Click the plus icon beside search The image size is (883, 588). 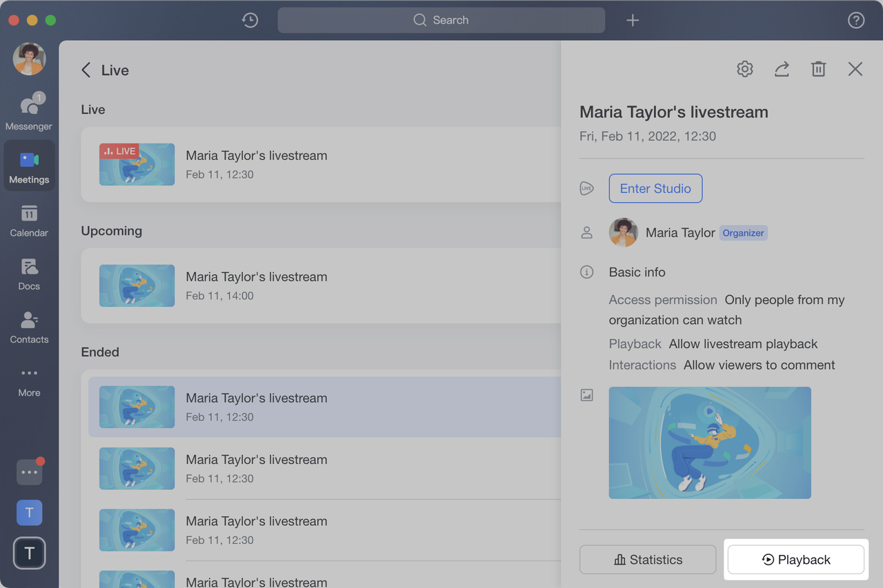point(633,20)
